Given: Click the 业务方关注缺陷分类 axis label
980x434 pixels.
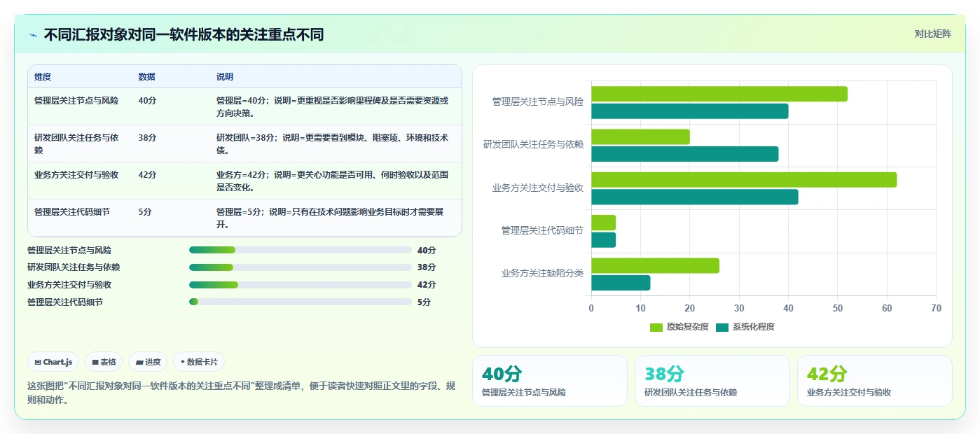Looking at the screenshot, I should (x=542, y=274).
